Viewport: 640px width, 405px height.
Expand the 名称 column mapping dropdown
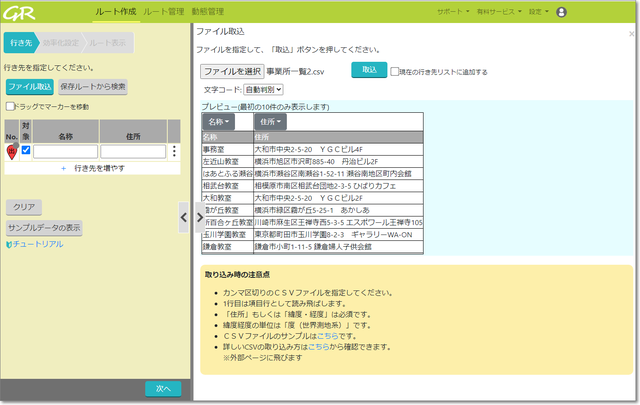pyautogui.click(x=220, y=121)
